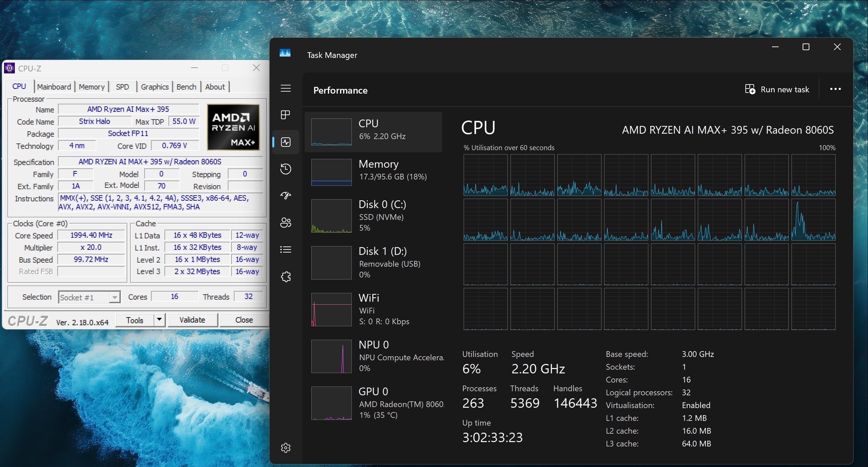Open the Processes page icon
This screenshot has height=467, width=868.
pyautogui.click(x=285, y=115)
